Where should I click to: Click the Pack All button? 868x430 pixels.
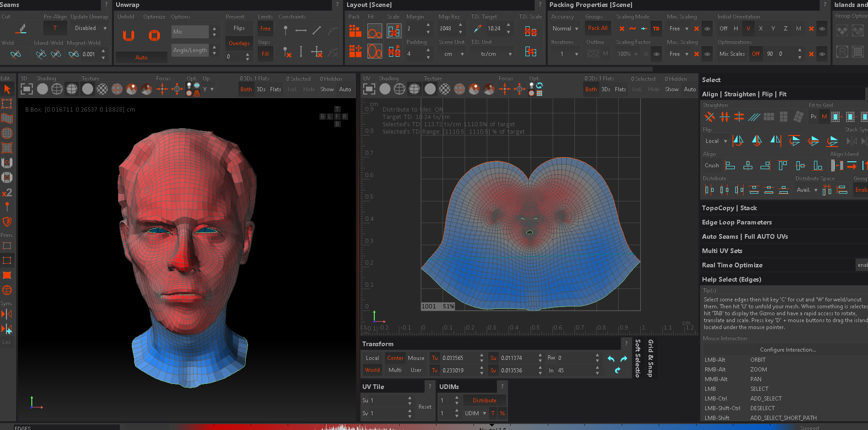pos(597,28)
